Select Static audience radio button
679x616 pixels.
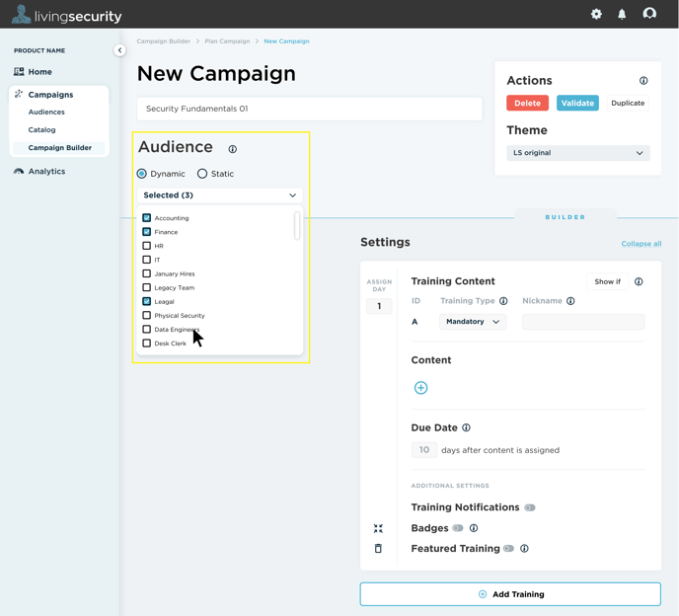point(201,174)
